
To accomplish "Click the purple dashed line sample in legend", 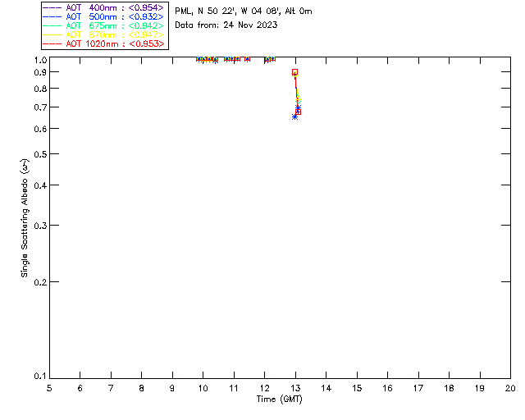I will 52,7.
